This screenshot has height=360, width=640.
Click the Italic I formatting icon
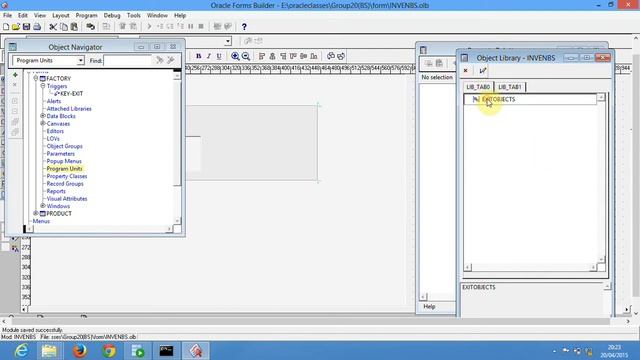[x=209, y=56]
